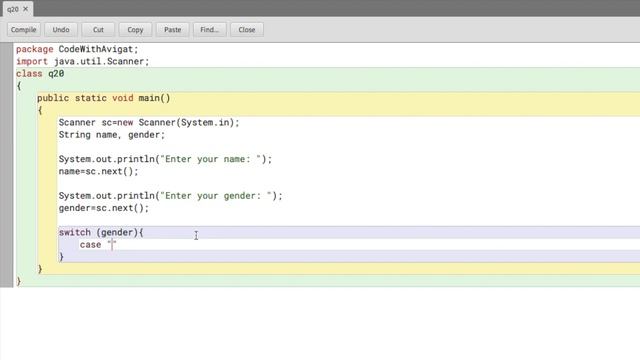Click the 'switch (gender){' line

101,233
